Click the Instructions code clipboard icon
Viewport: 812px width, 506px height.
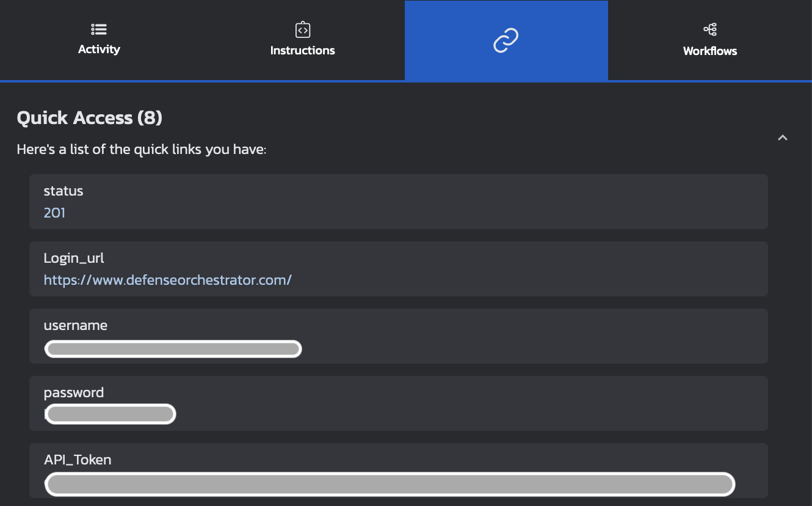pos(303,29)
